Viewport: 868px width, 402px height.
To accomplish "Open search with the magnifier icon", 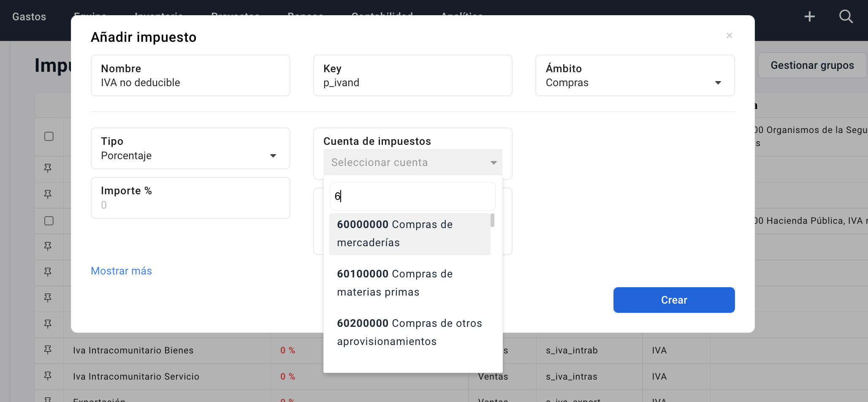I will (846, 16).
